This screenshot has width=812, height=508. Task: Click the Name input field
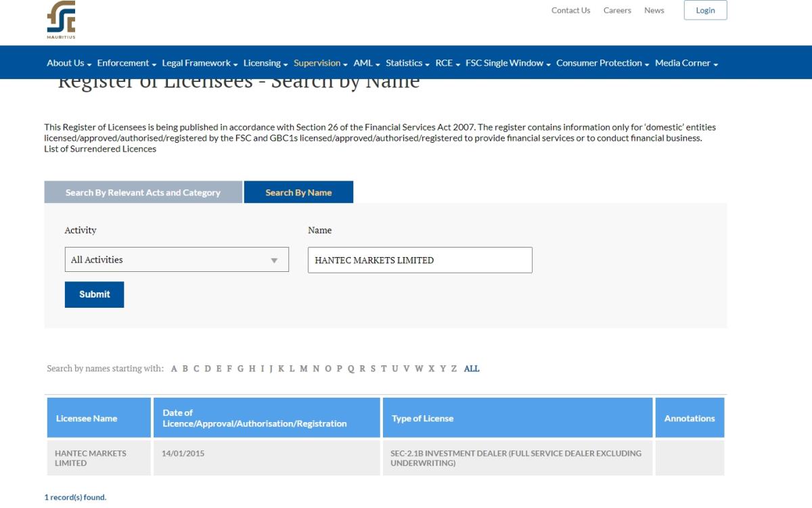(420, 260)
